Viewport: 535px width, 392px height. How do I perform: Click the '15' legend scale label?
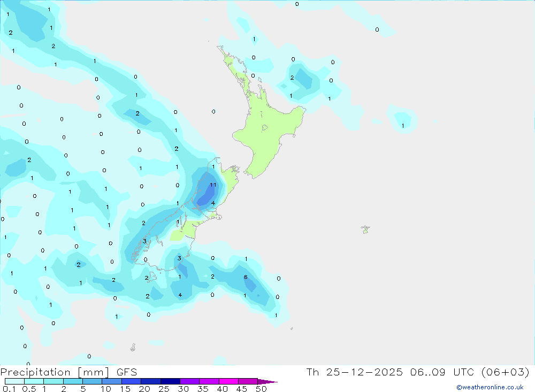tap(125, 389)
